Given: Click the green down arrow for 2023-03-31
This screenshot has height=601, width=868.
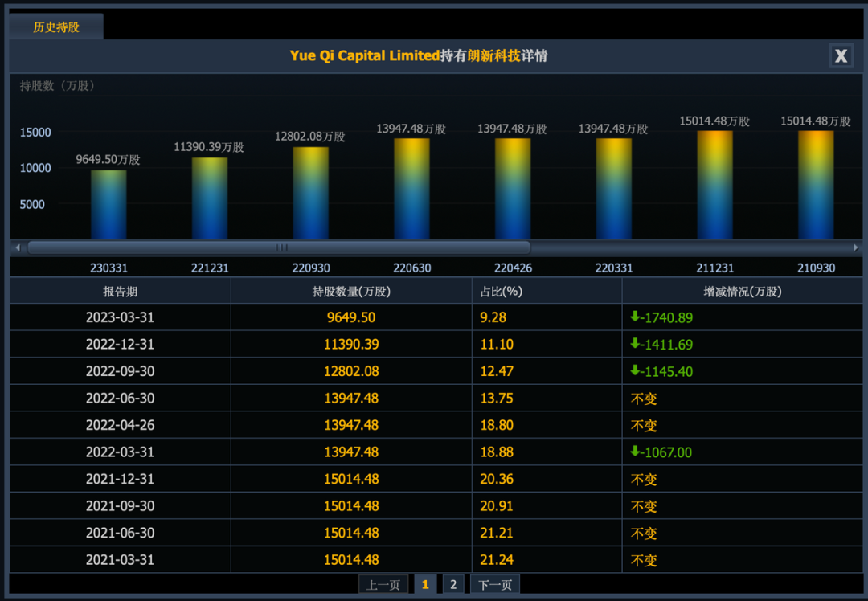Looking at the screenshot, I should pos(635,317).
